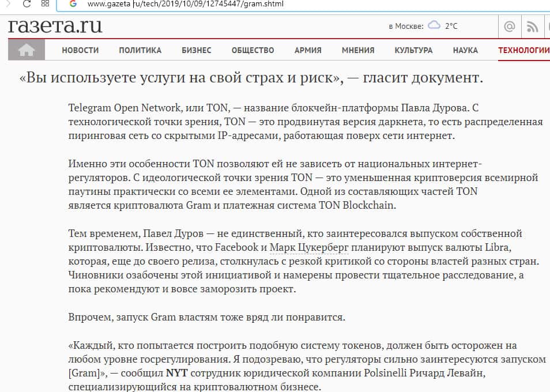The image size is (550, 392).
Task: Open the RSS feed icon
Action: point(532,27)
